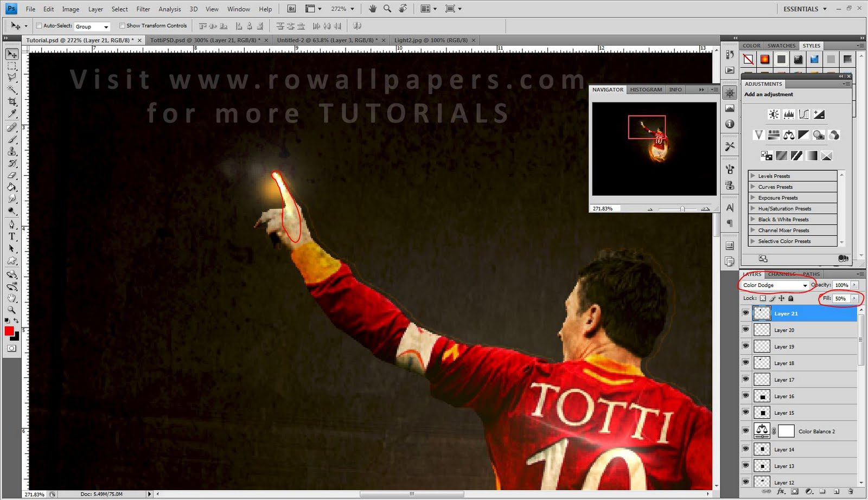Add a Color Balance adjustment
This screenshot has height=500, width=868.
click(x=789, y=135)
